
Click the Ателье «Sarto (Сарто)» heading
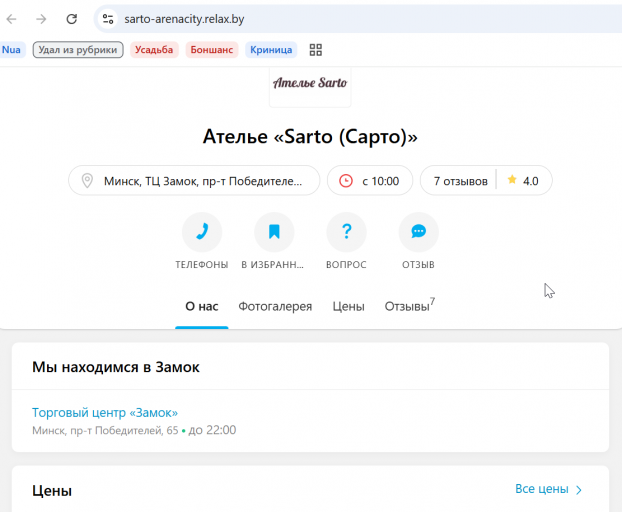[310, 137]
